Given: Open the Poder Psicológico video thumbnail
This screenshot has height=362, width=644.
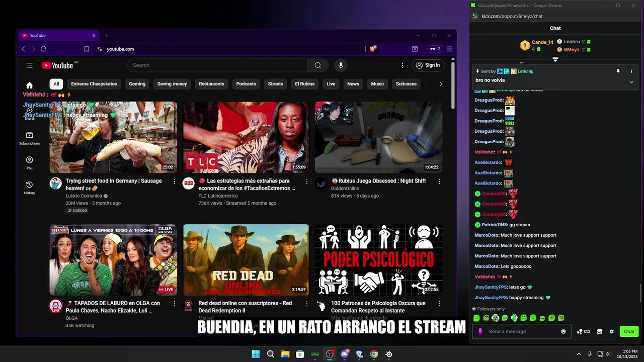Looking at the screenshot, I should [379, 260].
